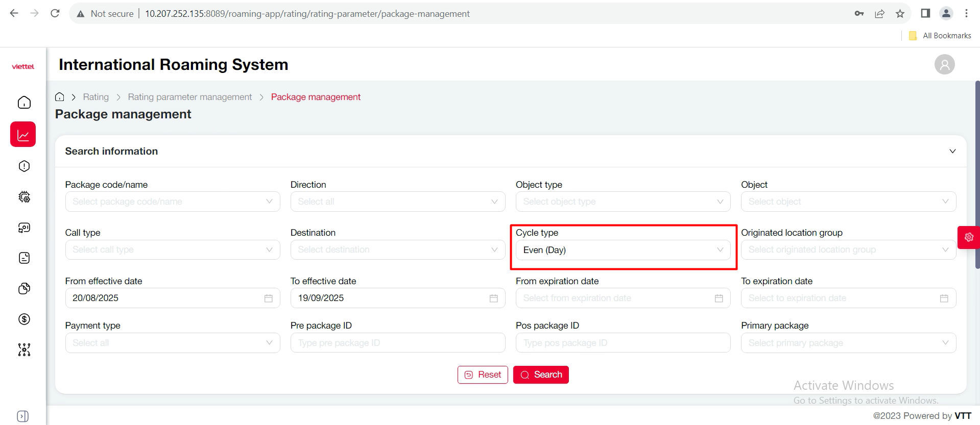Expand the Package code/name dropdown
980x425 pixels.
(172, 202)
